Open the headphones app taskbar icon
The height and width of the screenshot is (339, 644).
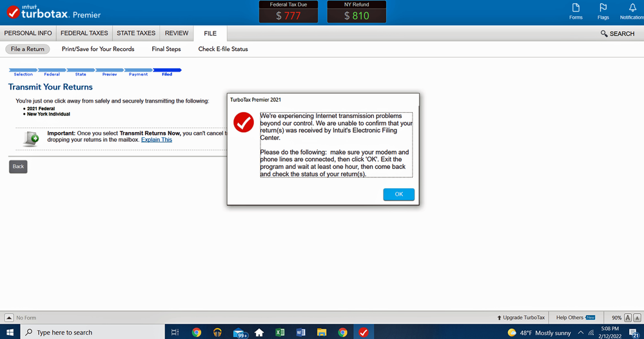217,333
